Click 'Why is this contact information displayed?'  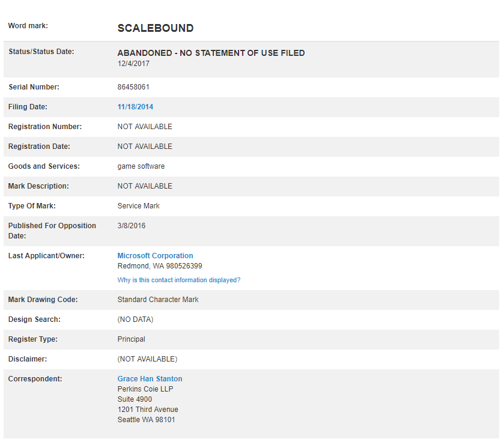179,280
